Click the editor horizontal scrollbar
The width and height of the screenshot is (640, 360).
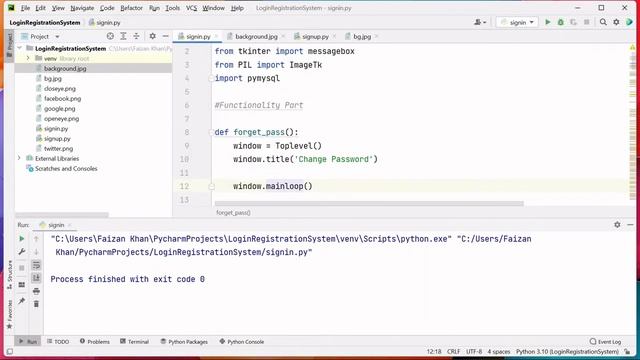[369, 203]
